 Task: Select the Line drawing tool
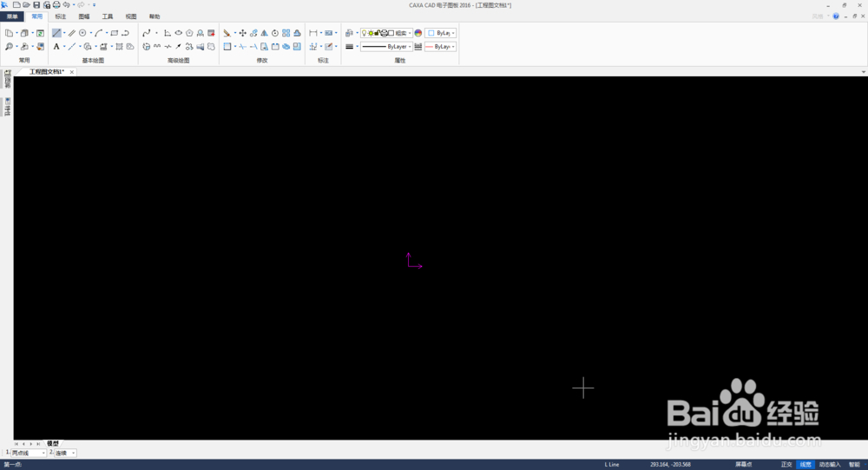pos(56,33)
